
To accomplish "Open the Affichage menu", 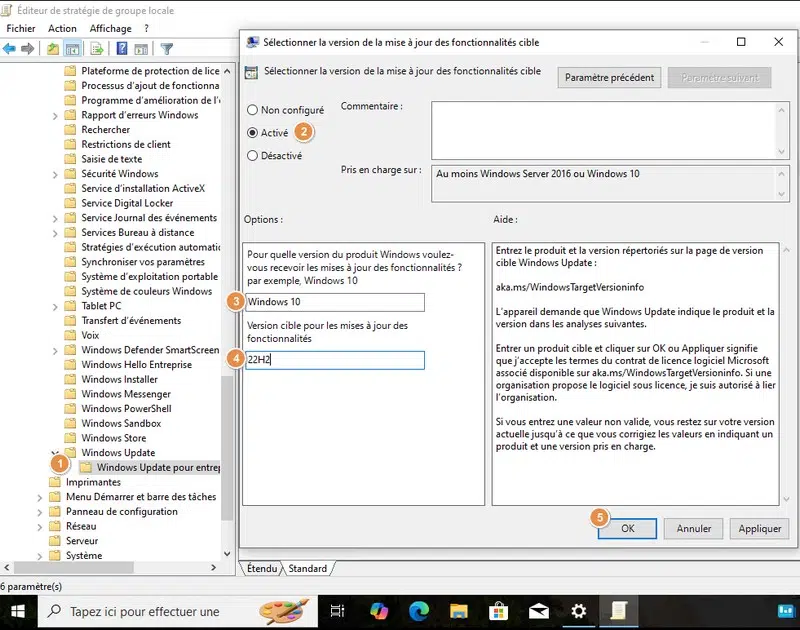I will click(110, 29).
